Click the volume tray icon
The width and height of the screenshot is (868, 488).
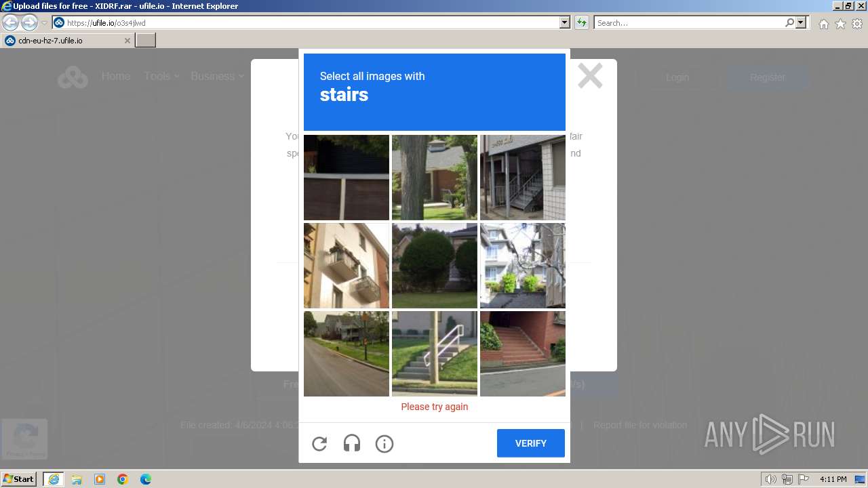(771, 479)
